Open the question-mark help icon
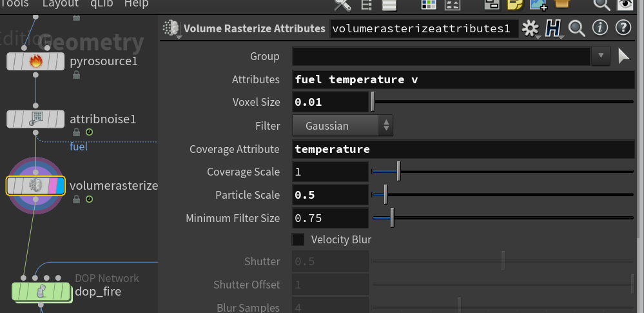The image size is (644, 313). (623, 28)
